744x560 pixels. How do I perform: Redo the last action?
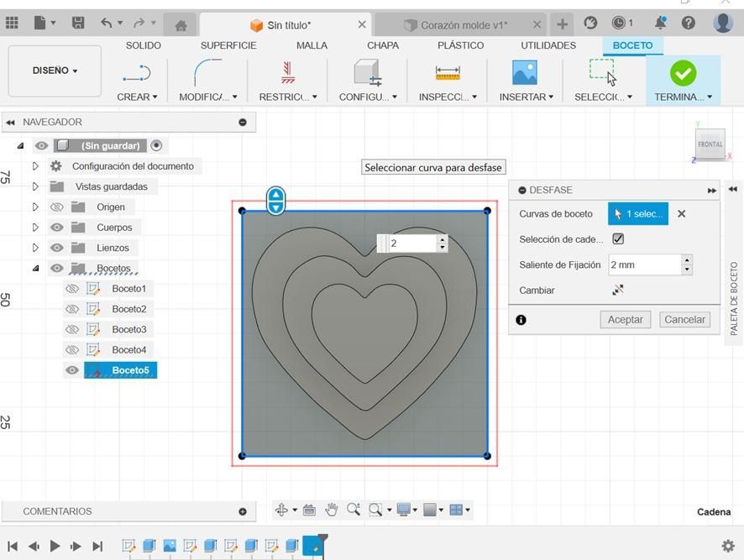pos(139,23)
